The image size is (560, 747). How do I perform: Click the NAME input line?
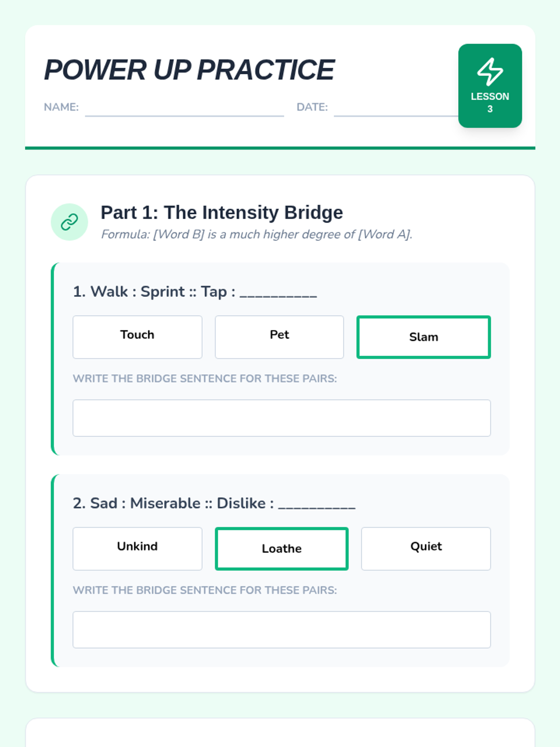click(x=184, y=108)
